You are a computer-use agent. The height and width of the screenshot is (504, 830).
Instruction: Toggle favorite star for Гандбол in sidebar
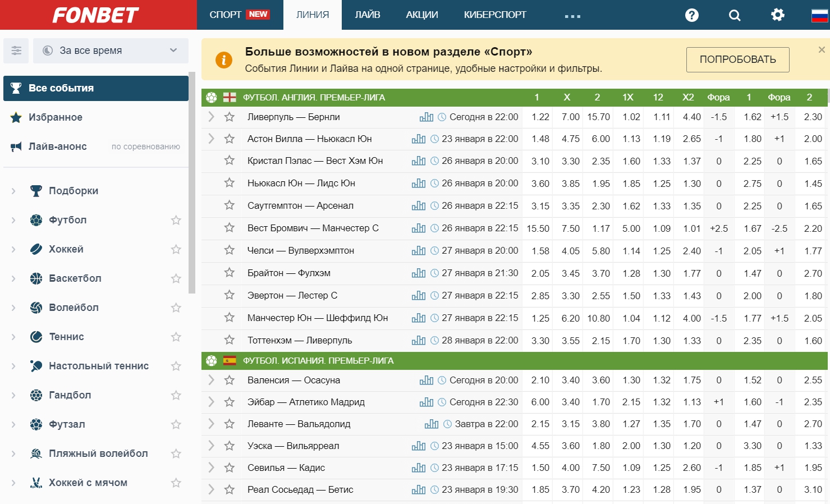(x=176, y=395)
